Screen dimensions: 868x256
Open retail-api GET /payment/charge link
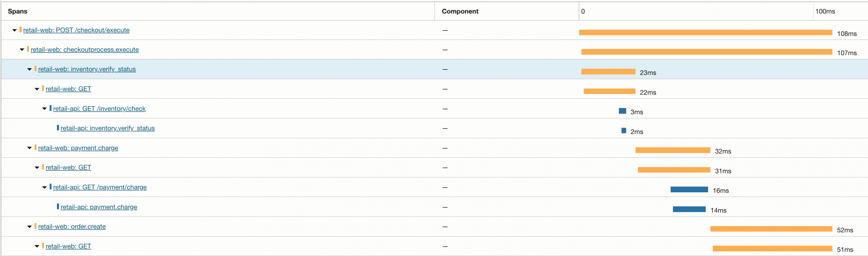coord(100,187)
